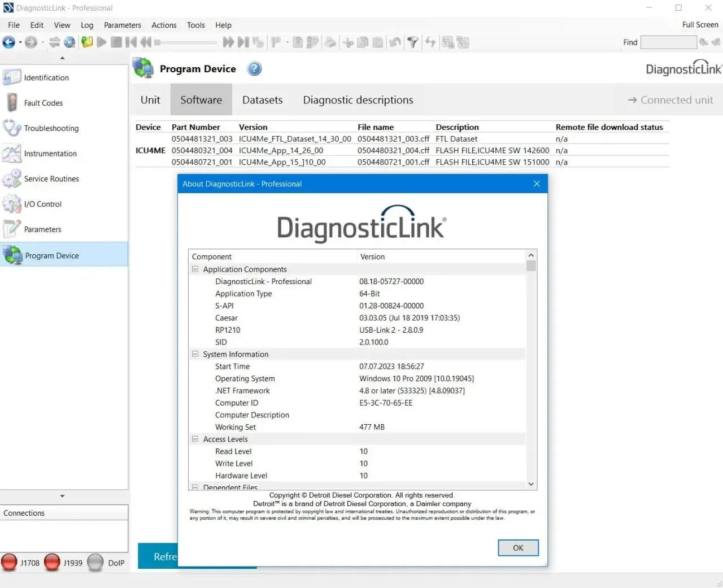Click the log playback position slider
723x588 pixels.
(x=186, y=42)
